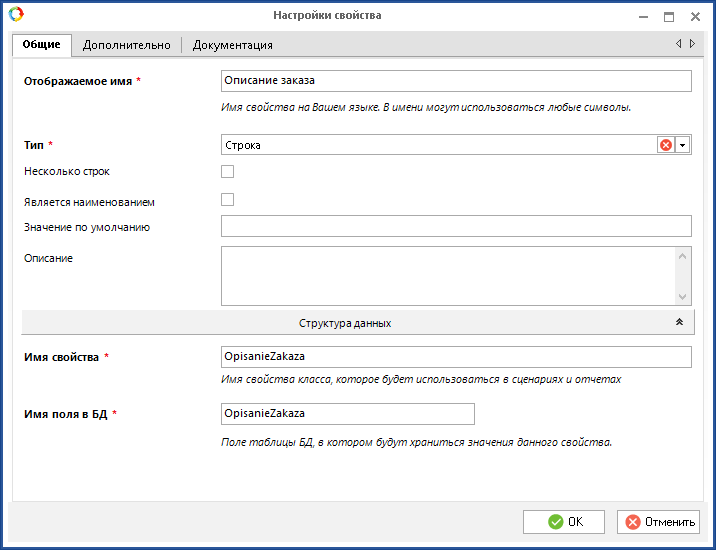Image resolution: width=716 pixels, height=550 pixels.
Task: Select the Строка type combo box
Action: [x=437, y=145]
